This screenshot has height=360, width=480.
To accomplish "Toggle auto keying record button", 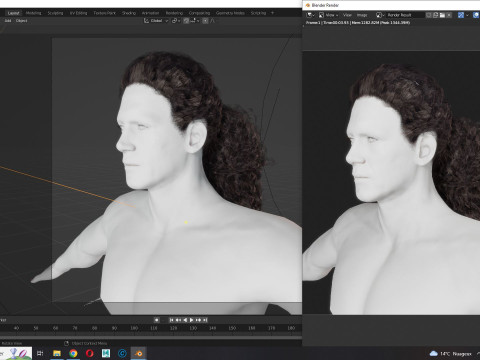I will point(156,320).
